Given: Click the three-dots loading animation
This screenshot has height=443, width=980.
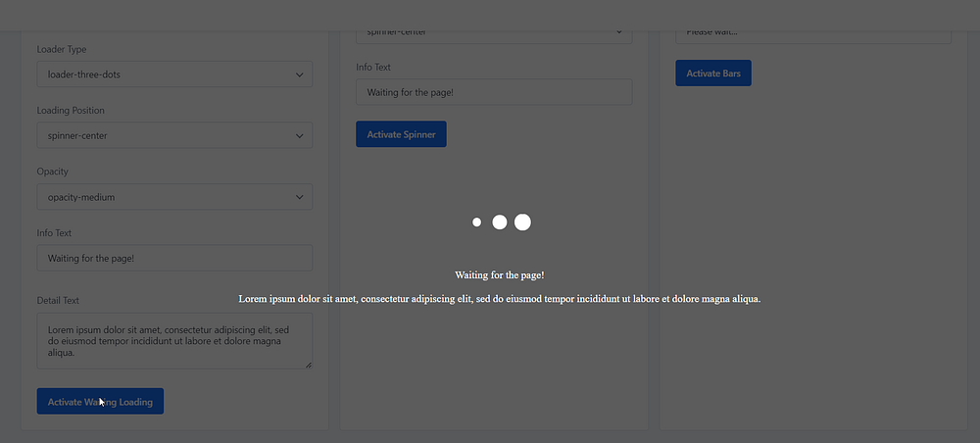Looking at the screenshot, I should (501, 222).
